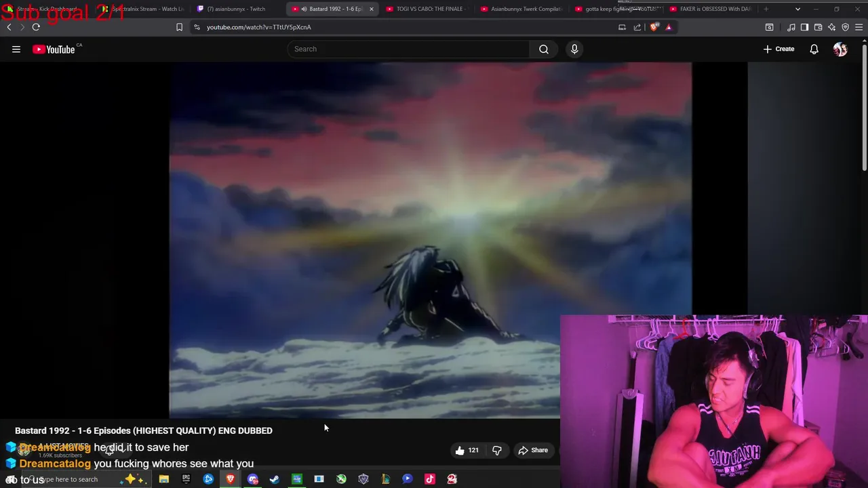The image size is (868, 488).
Task: Click the Share button under the video
Action: click(x=533, y=450)
